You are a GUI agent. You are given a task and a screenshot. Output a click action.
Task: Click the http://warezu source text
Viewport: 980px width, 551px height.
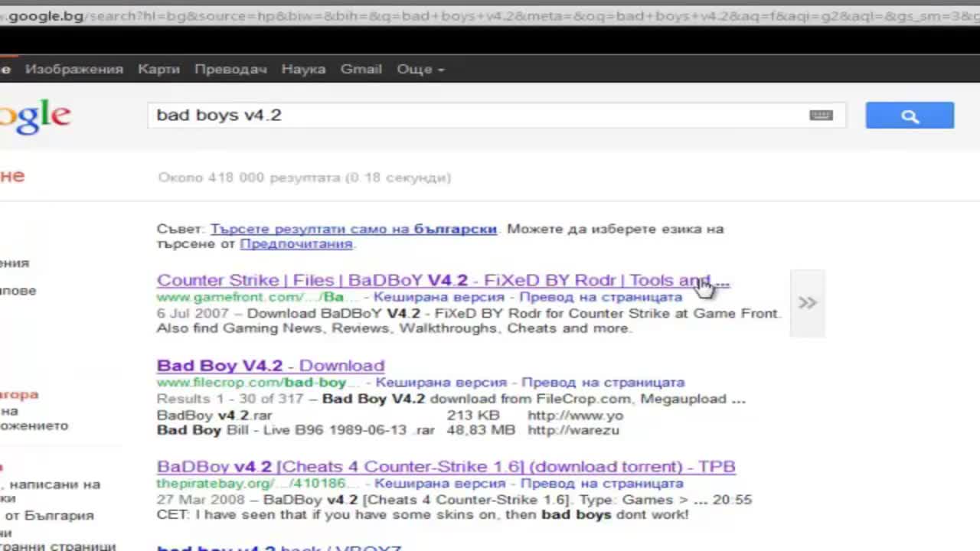pyautogui.click(x=573, y=430)
